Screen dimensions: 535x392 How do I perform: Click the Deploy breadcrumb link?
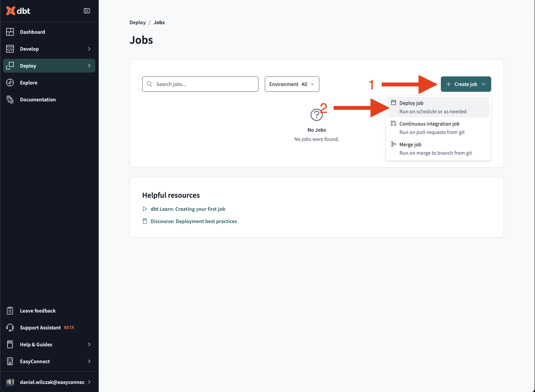click(x=138, y=22)
